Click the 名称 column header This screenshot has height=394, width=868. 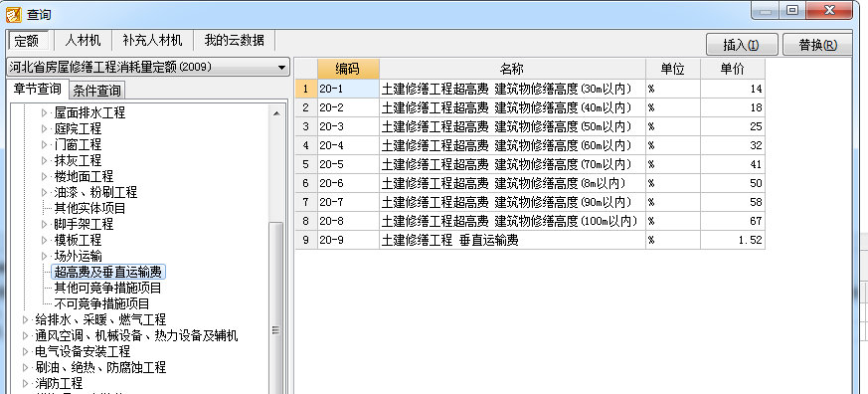(x=512, y=69)
